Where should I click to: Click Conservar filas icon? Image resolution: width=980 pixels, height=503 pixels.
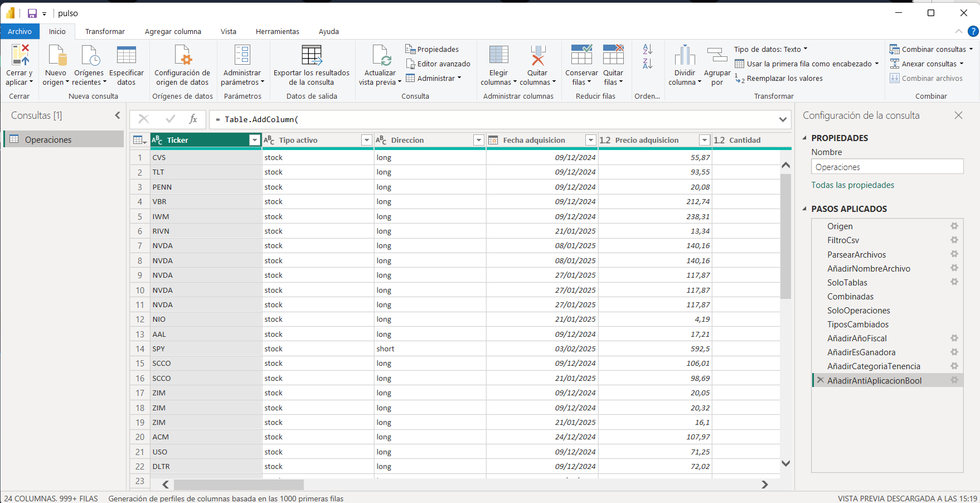[x=581, y=55]
